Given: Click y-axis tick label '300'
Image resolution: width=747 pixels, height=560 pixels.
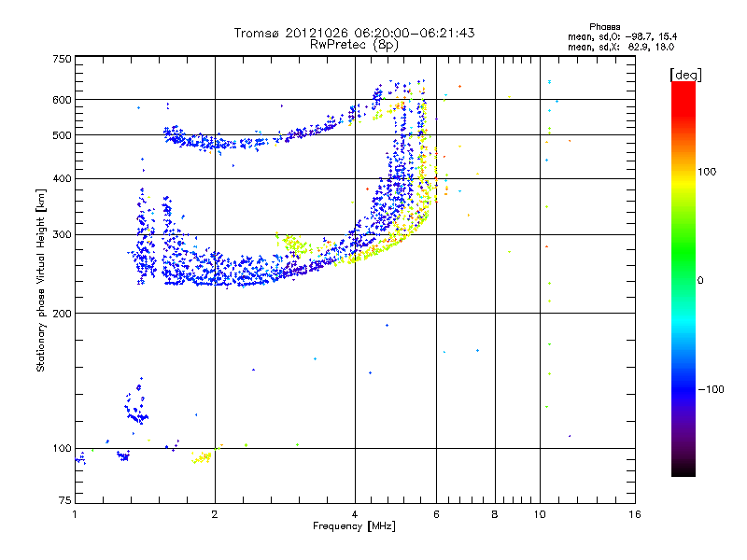Looking at the screenshot, I should (x=62, y=234).
